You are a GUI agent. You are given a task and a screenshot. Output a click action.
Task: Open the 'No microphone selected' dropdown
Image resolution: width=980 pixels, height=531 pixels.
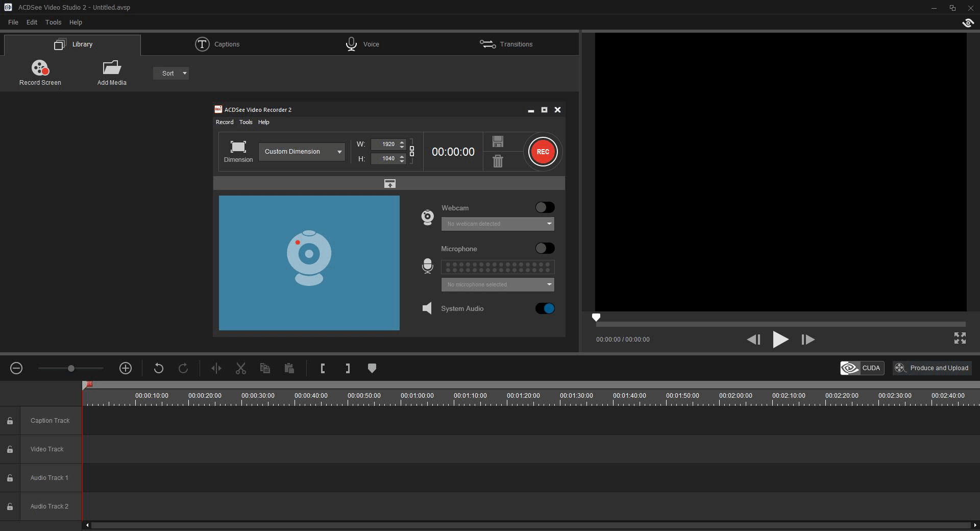pos(498,284)
